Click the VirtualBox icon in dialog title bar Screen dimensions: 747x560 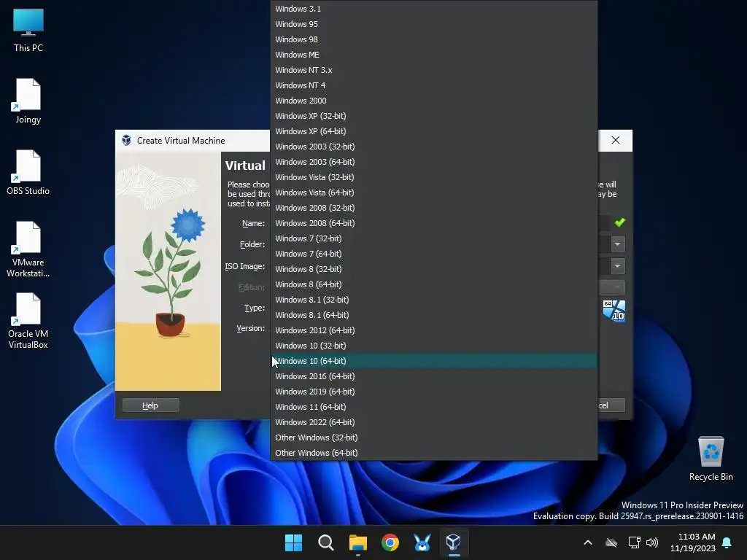(126, 141)
